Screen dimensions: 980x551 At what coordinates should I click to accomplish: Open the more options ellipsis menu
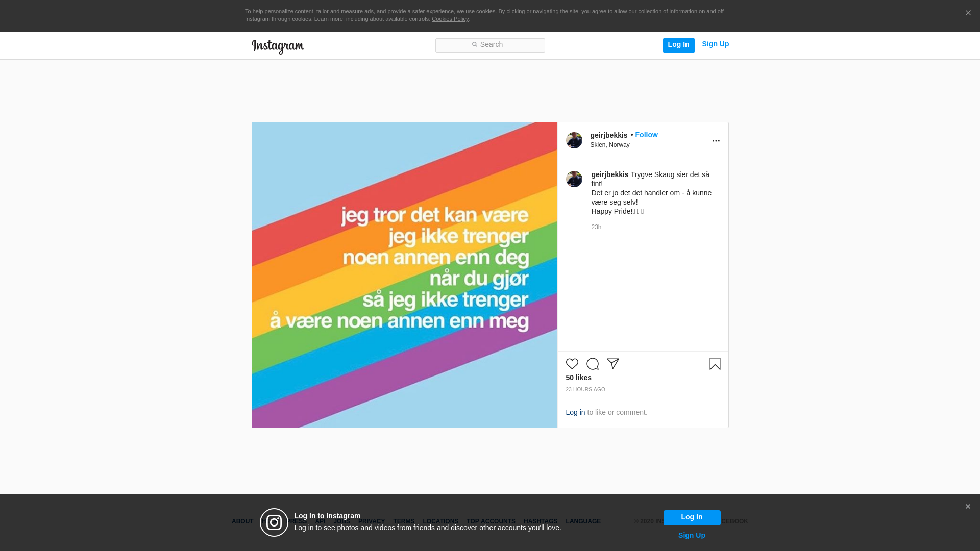coord(716,141)
